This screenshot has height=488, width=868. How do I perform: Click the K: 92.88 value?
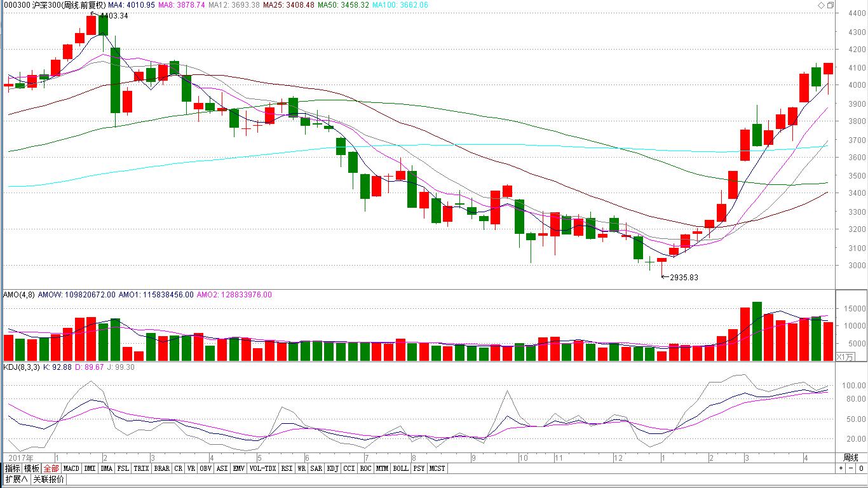pos(57,367)
